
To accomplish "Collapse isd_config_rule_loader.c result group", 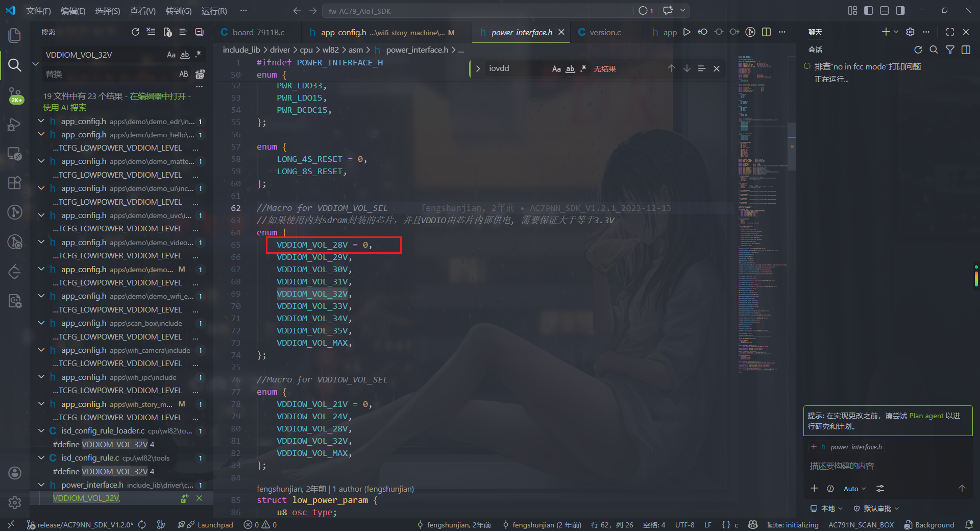I will click(x=41, y=431).
